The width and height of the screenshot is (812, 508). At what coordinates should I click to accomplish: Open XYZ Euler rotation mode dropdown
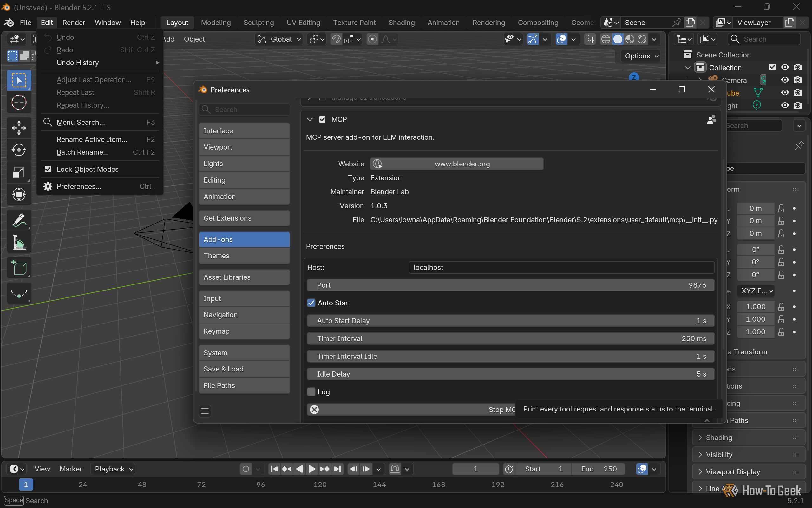tap(756, 291)
